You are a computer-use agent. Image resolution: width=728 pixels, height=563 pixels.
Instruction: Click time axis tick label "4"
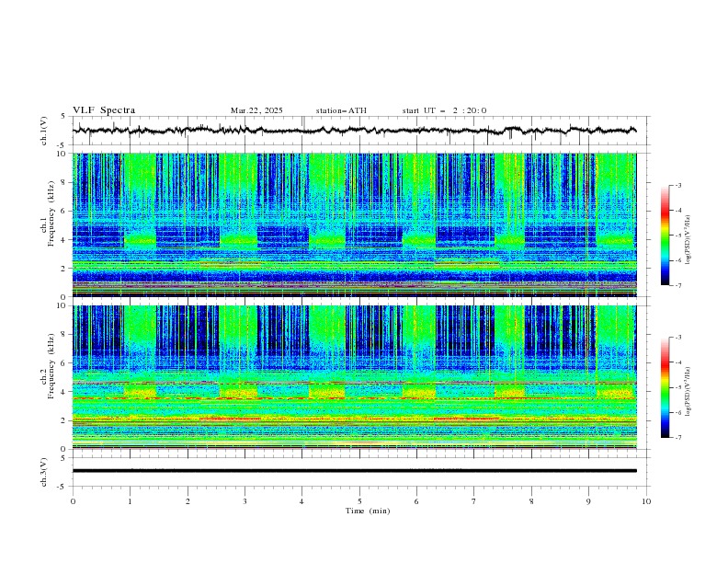pyautogui.click(x=301, y=501)
